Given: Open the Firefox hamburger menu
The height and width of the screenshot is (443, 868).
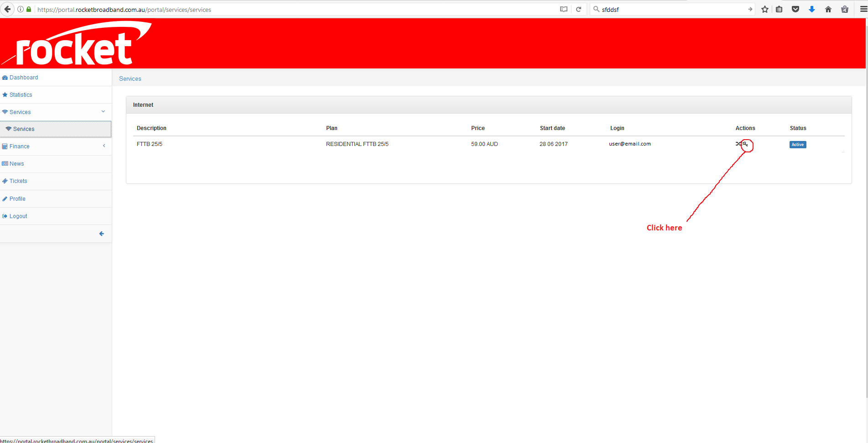Looking at the screenshot, I should [863, 9].
